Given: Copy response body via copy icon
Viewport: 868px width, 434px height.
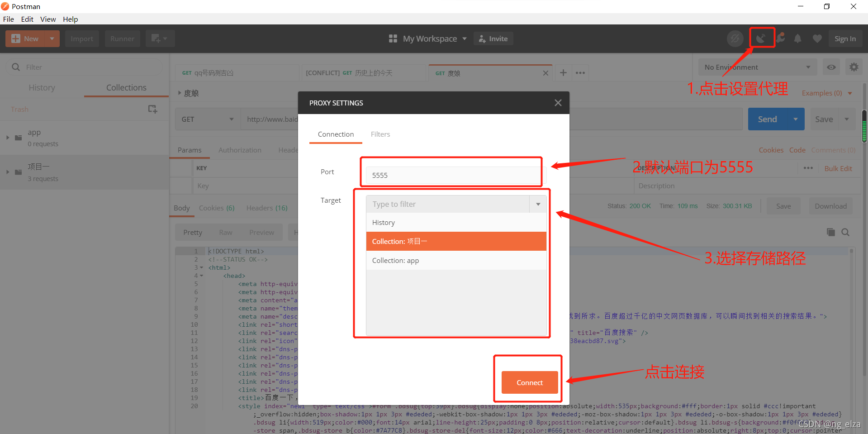Looking at the screenshot, I should click(x=831, y=232).
